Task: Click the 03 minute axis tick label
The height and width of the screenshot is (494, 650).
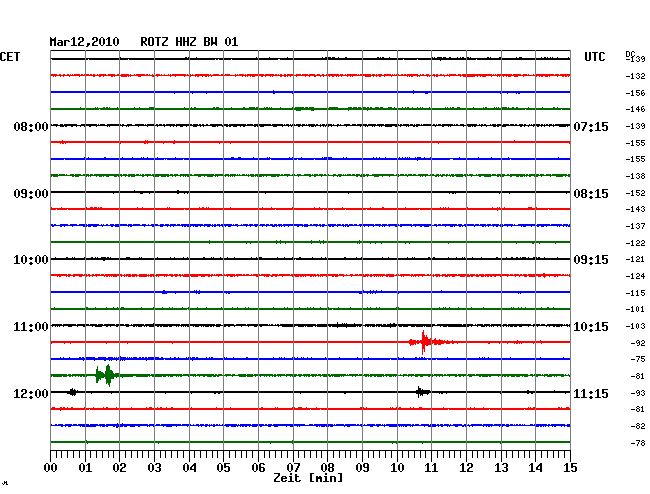Action: click(154, 468)
